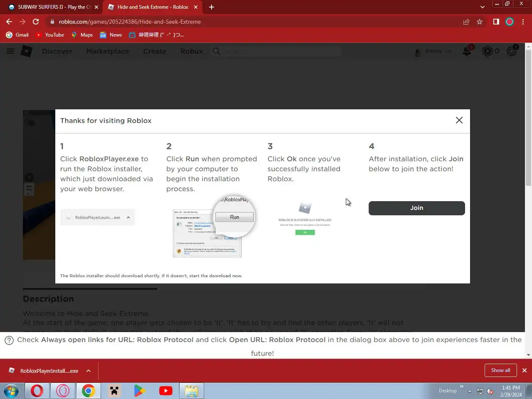Screen dimensions: 532x399
Task: Click the RobloxPlayerLauncher.exe sample image
Action: (x=98, y=217)
